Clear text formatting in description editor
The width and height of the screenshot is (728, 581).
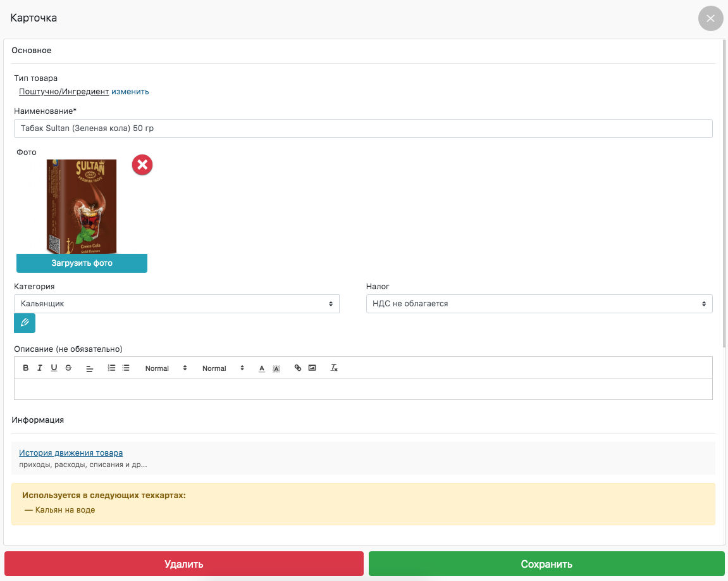[x=335, y=368]
